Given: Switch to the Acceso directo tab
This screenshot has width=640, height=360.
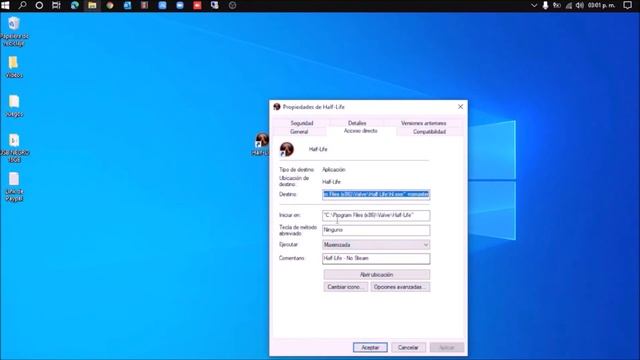Looking at the screenshot, I should tap(360, 131).
